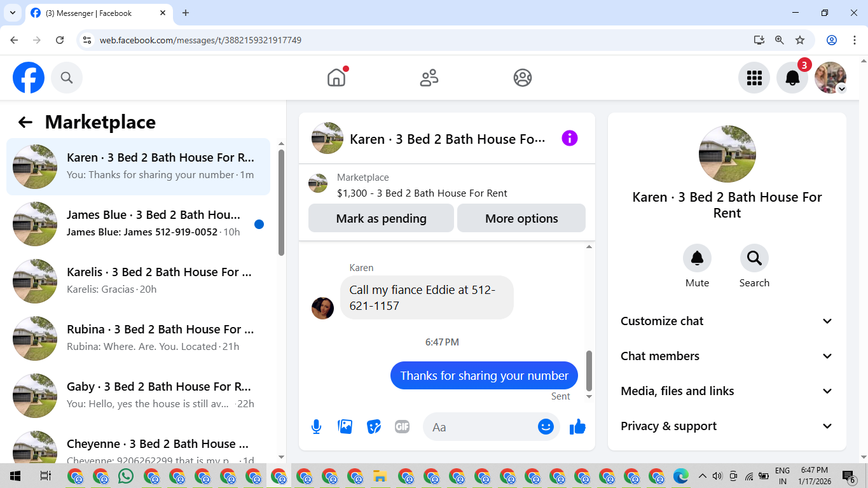Viewport: 868px width, 488px height.
Task: Open the GIF picker icon
Action: (402, 427)
